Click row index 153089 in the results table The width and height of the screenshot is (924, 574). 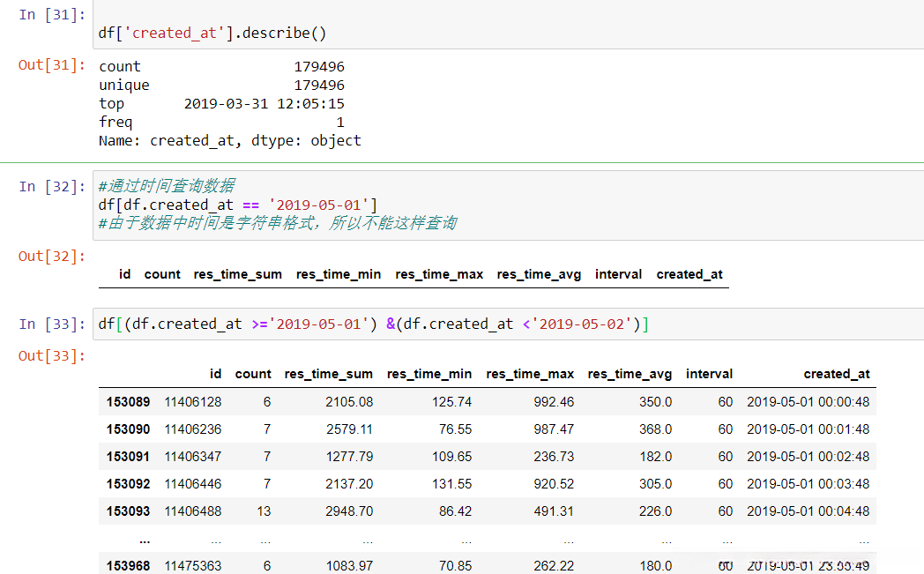click(x=129, y=402)
